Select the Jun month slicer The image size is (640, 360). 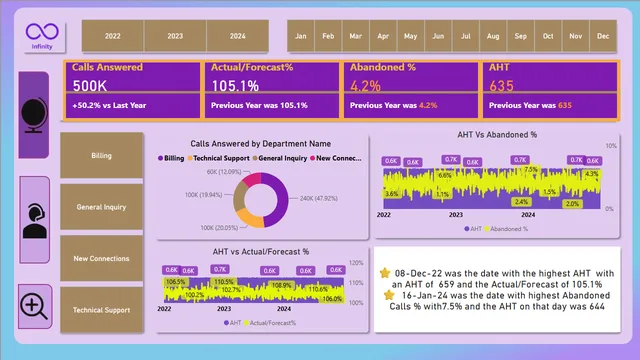[438, 36]
